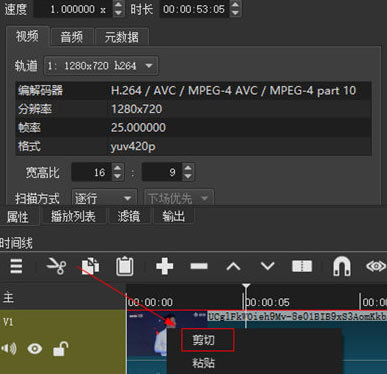The width and height of the screenshot is (387, 374).
Task: Click the scissors cut icon
Action: click(x=56, y=266)
